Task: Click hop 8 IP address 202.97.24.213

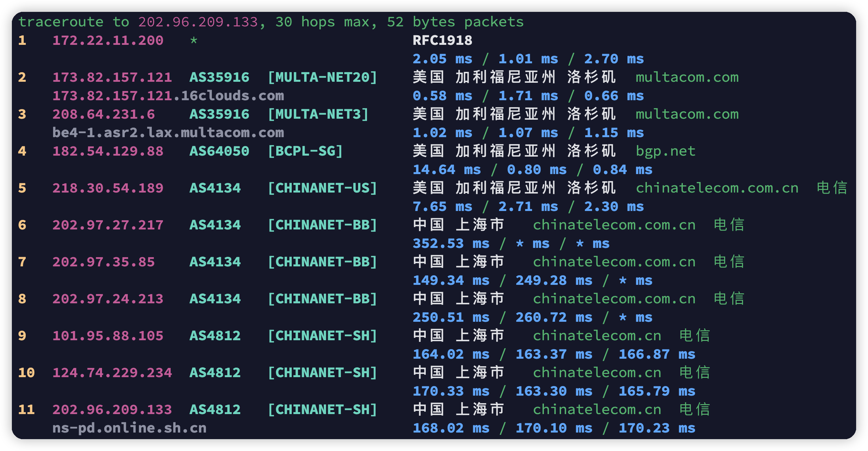Action: click(x=108, y=299)
